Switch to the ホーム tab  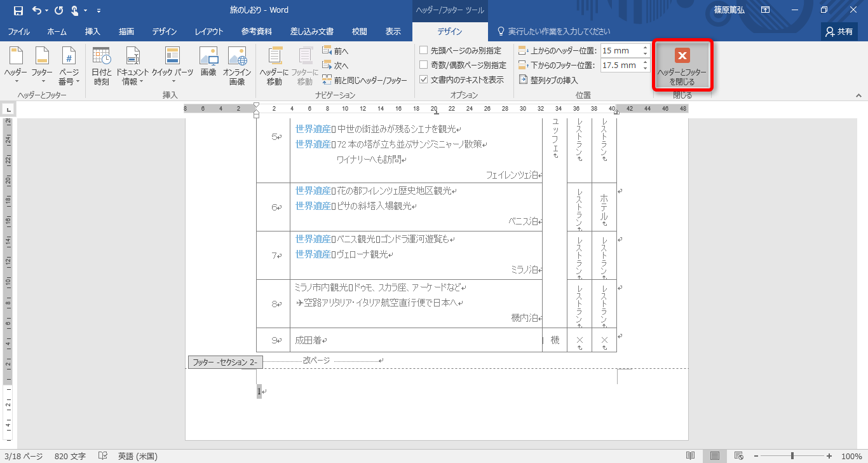(x=57, y=31)
